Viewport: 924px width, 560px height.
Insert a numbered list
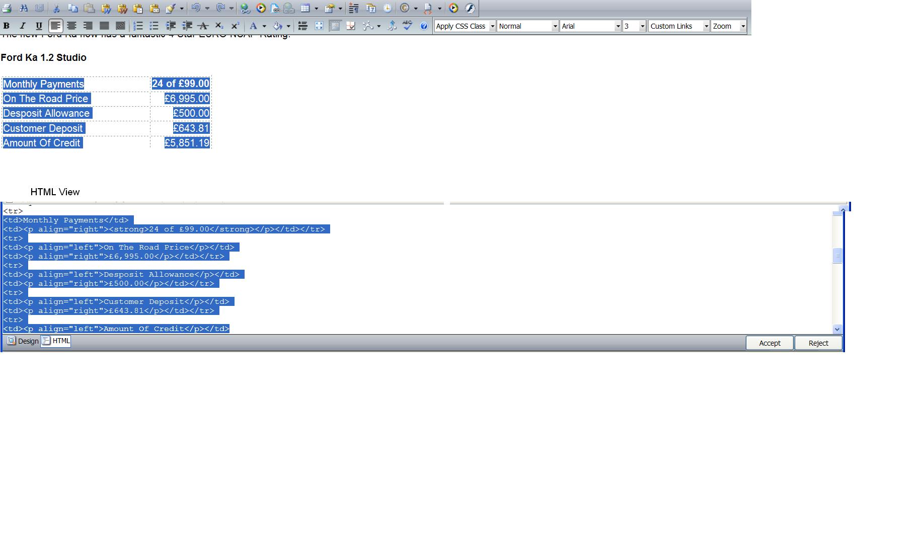(x=138, y=26)
